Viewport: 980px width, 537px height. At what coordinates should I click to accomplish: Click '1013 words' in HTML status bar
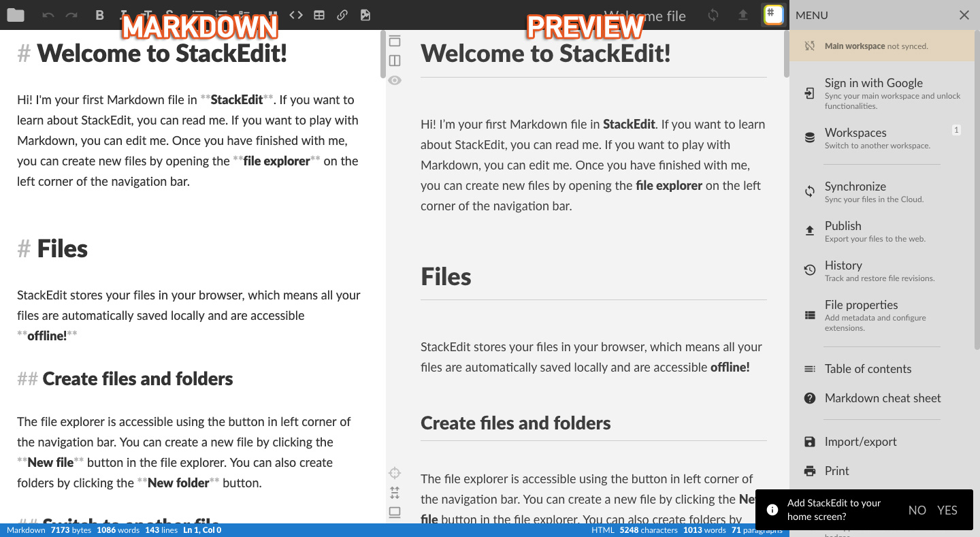tap(704, 530)
